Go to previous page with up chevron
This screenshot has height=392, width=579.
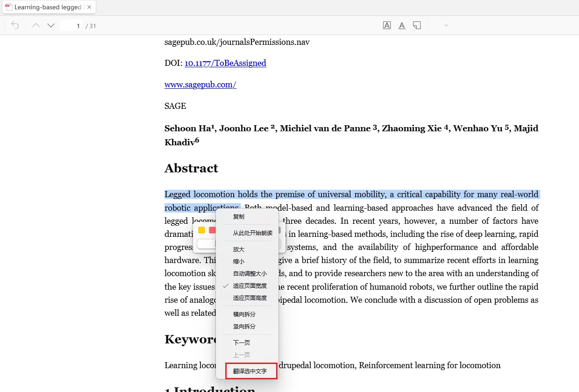pyautogui.click(x=36, y=25)
